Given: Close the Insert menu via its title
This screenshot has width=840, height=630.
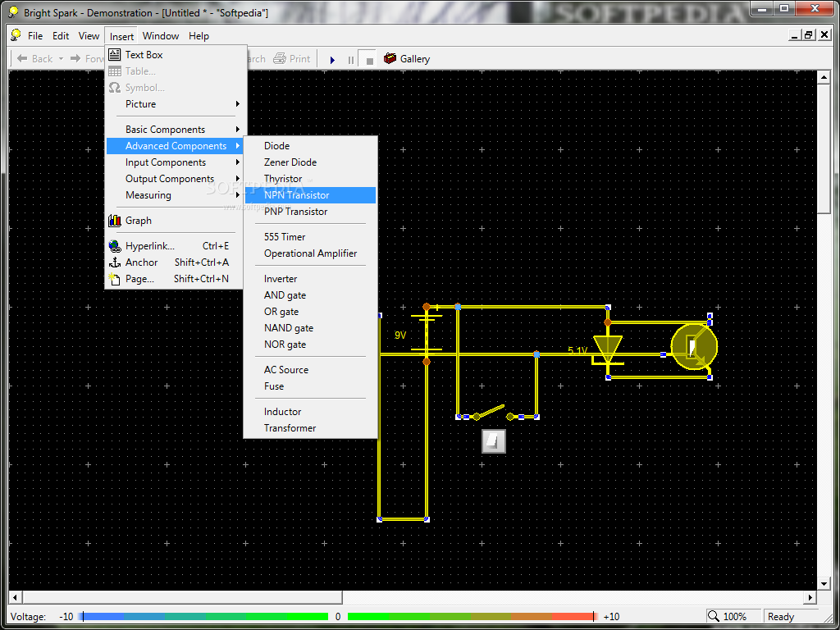Looking at the screenshot, I should pos(121,36).
